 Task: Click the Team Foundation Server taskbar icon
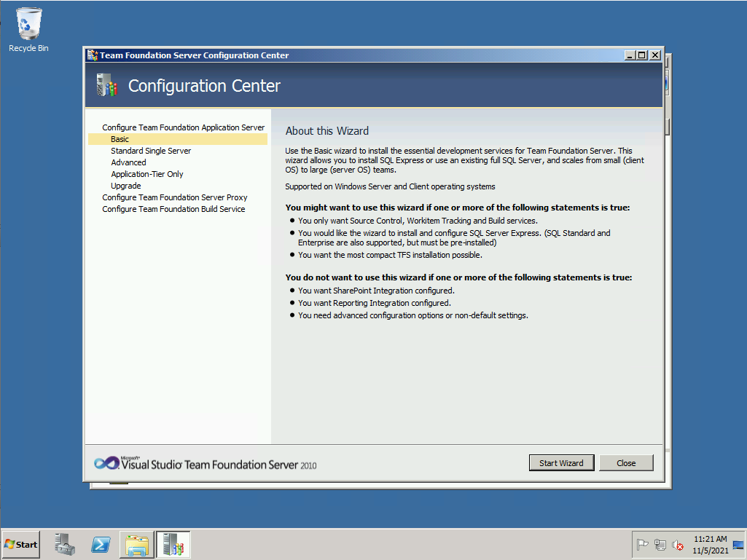(173, 544)
